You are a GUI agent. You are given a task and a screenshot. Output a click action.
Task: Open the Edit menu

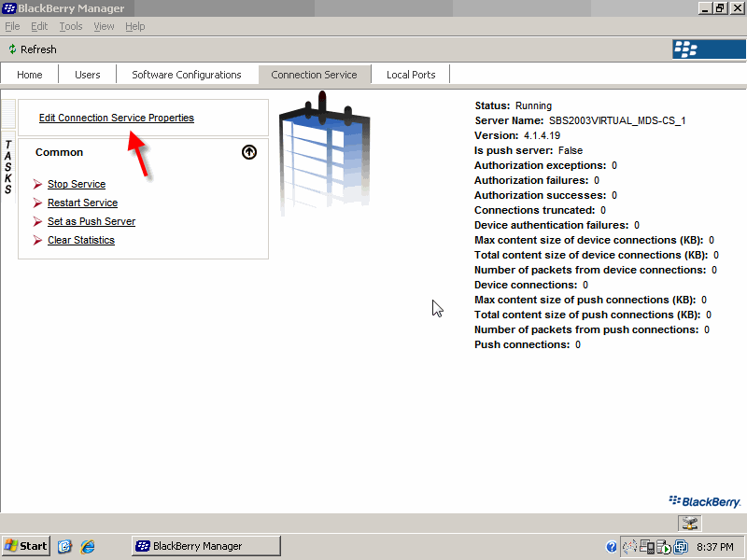(x=39, y=26)
